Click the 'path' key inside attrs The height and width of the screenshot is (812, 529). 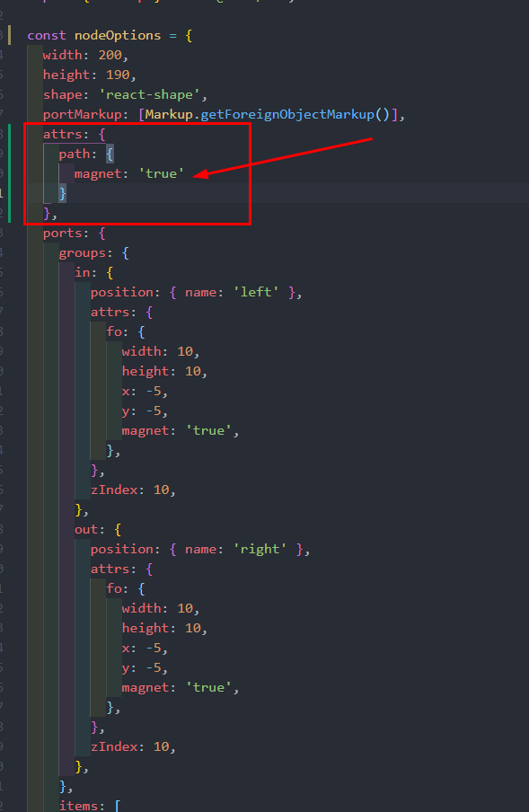coord(75,154)
